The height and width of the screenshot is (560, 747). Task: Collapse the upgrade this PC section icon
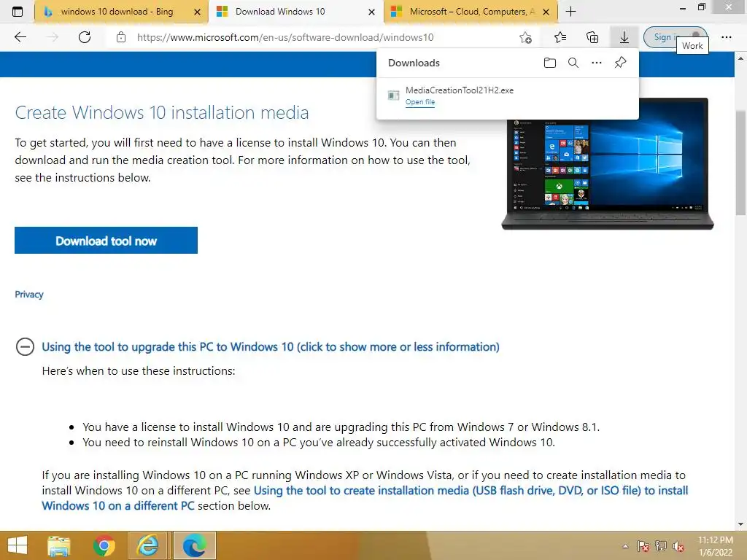pos(25,346)
